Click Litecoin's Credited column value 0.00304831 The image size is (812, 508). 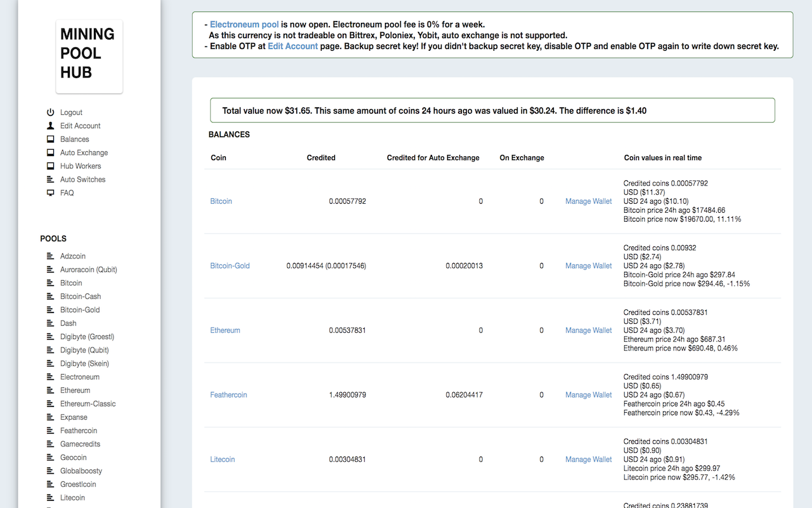(347, 459)
